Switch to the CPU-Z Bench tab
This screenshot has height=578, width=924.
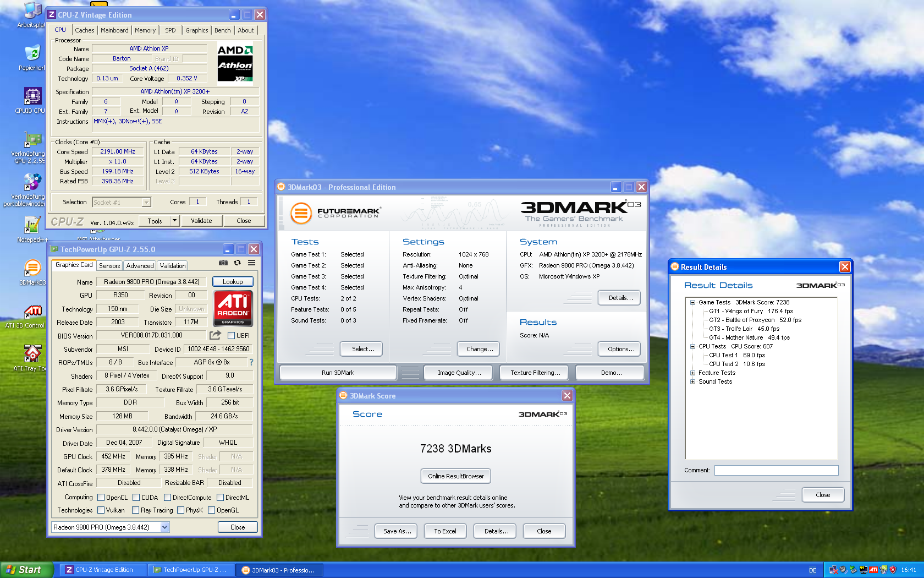[223, 30]
